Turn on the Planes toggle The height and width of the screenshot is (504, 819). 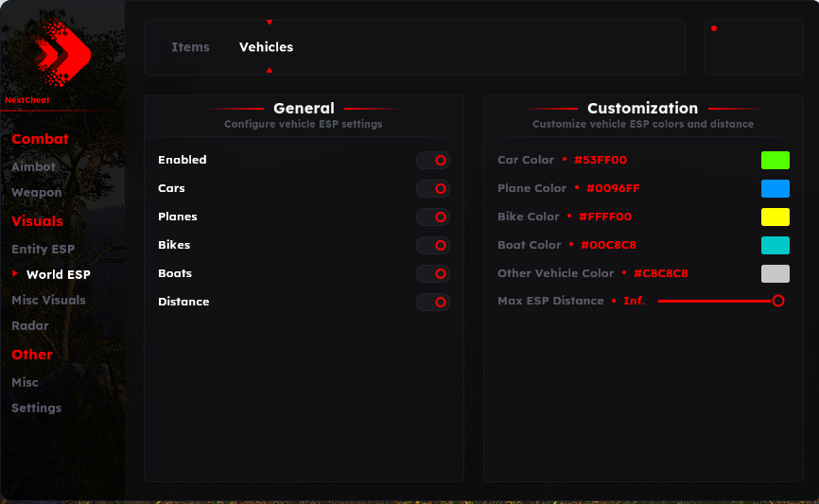point(433,217)
